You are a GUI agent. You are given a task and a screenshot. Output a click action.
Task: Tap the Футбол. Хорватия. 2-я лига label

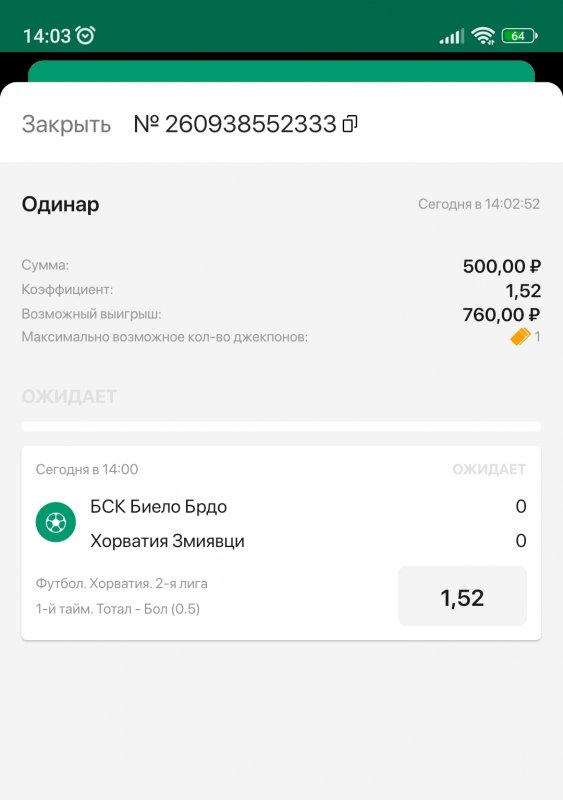121,583
